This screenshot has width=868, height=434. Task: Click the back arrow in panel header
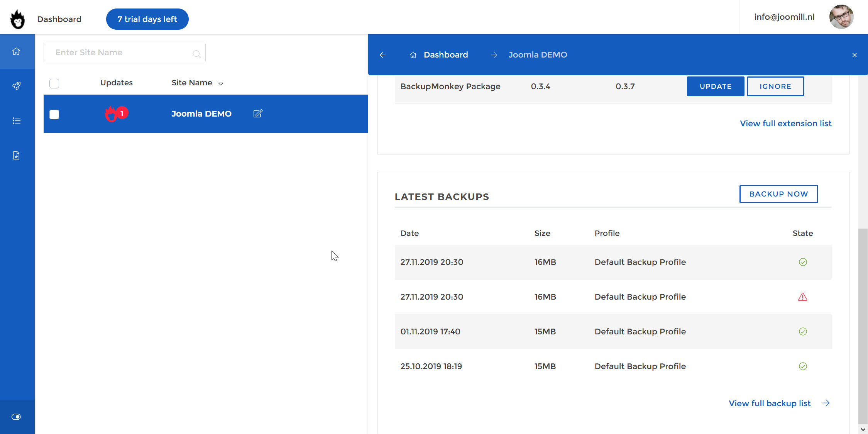click(x=382, y=55)
